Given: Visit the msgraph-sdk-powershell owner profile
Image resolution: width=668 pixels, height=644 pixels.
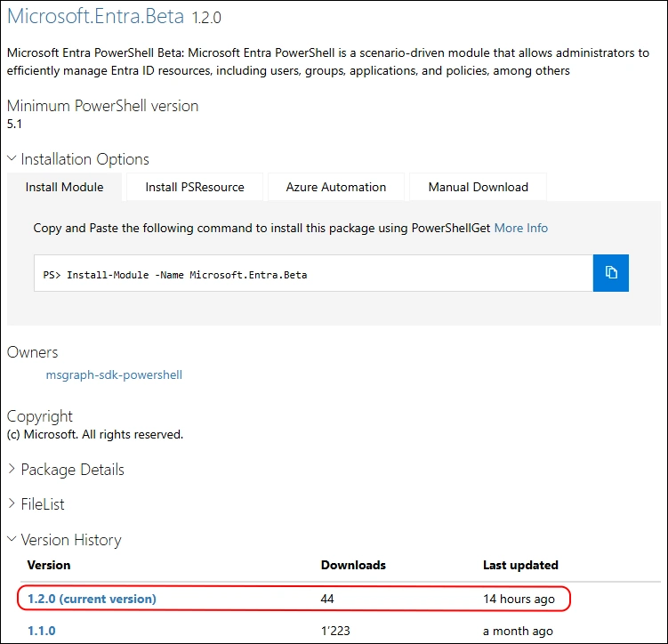Looking at the screenshot, I should (x=114, y=375).
